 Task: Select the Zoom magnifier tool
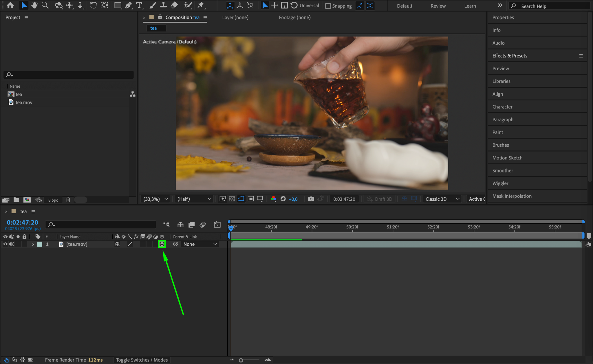(45, 5)
